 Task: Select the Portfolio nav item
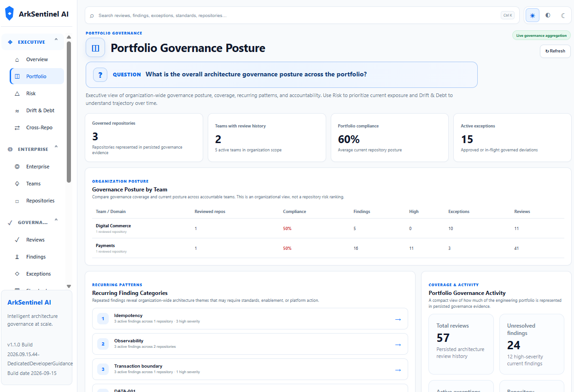[37, 77]
